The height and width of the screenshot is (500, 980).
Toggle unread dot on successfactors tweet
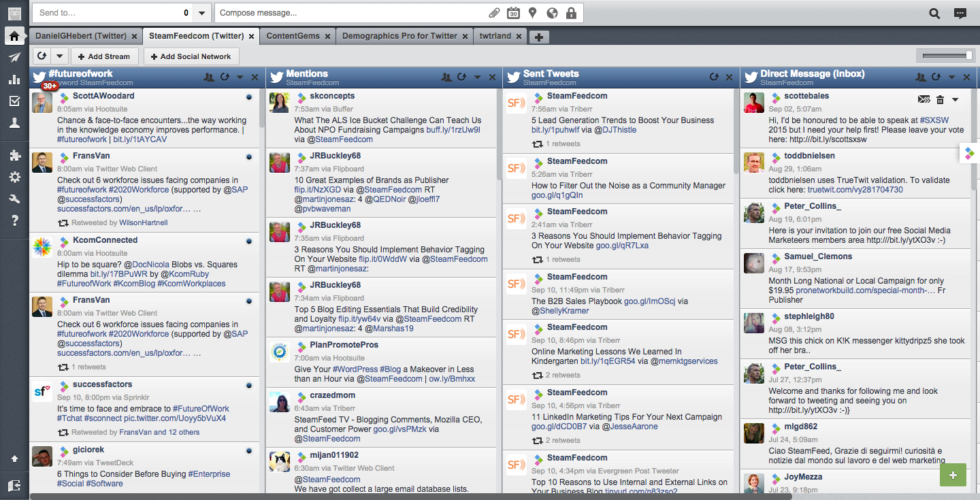click(x=249, y=386)
